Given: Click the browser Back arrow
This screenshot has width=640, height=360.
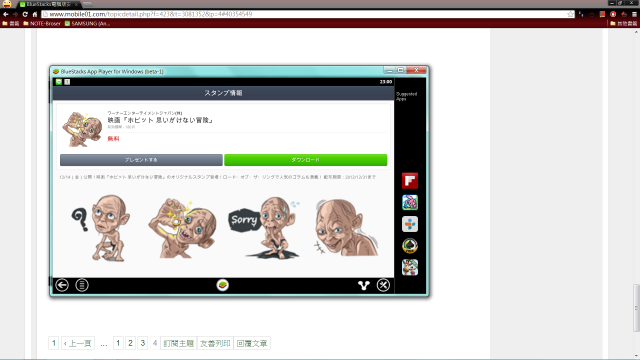Looking at the screenshot, I should (6, 14).
